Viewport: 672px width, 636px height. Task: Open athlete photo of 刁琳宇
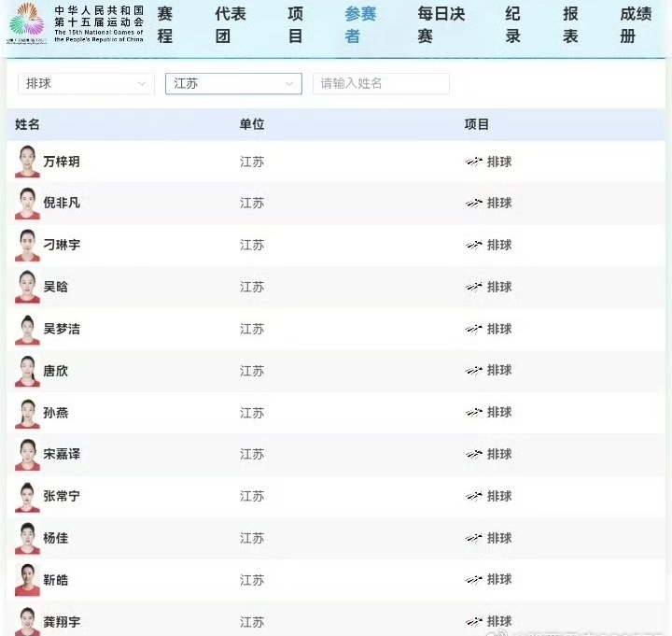(x=27, y=245)
